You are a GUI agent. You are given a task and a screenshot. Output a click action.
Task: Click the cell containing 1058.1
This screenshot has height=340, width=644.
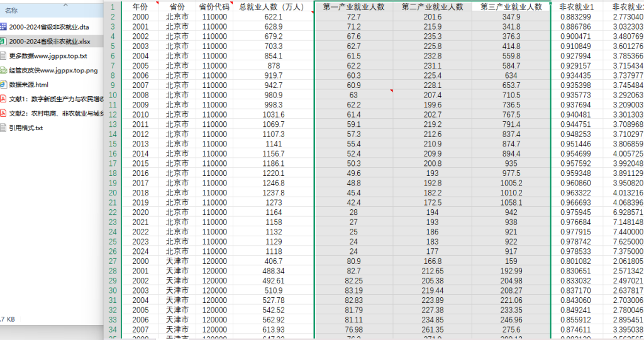(511, 202)
